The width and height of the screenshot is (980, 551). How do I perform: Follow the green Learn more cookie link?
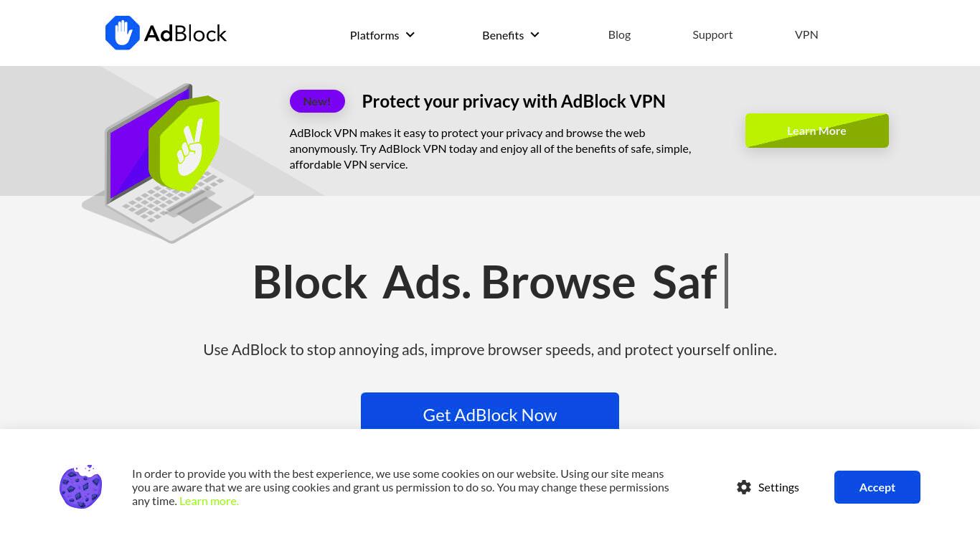[209, 501]
